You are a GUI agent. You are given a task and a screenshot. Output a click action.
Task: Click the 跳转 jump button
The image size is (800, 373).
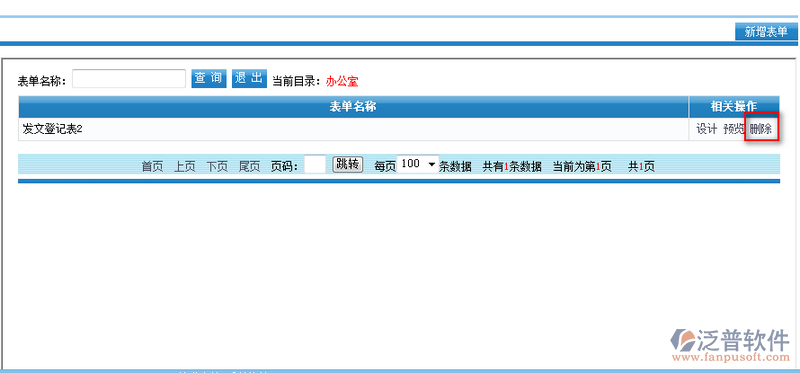coord(347,164)
